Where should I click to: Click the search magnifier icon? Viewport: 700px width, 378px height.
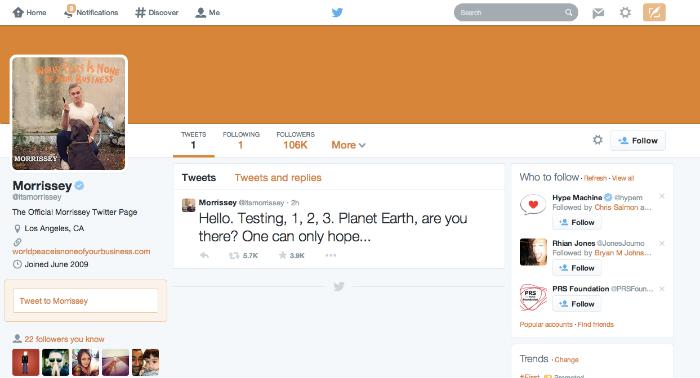568,12
